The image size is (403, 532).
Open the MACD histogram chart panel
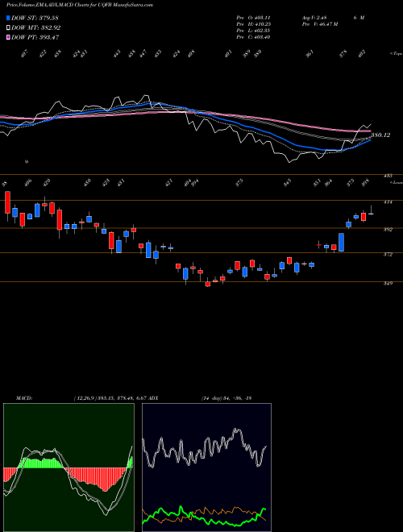69,468
